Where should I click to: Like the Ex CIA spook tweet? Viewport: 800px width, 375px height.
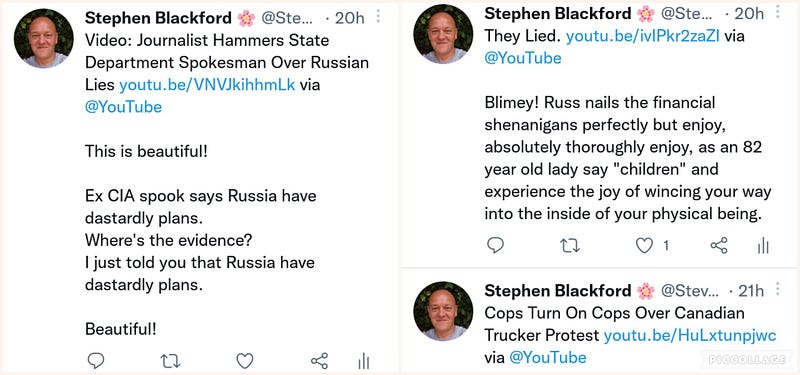coord(245,361)
